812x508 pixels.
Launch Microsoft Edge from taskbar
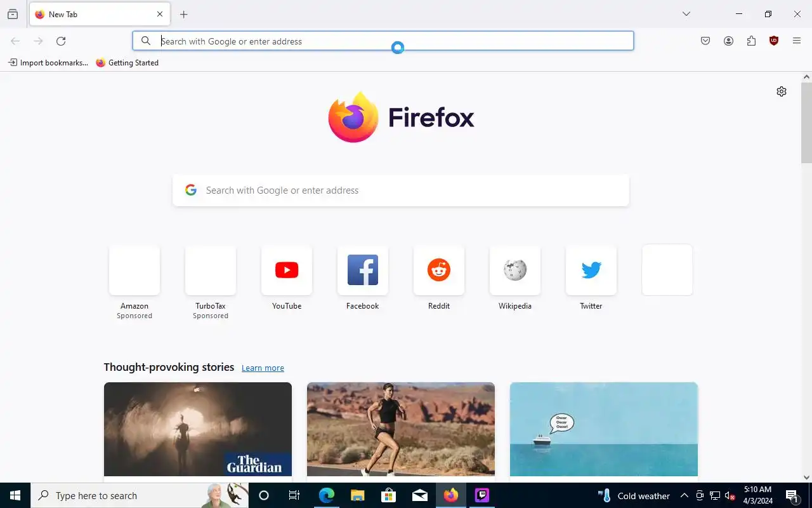coord(326,495)
